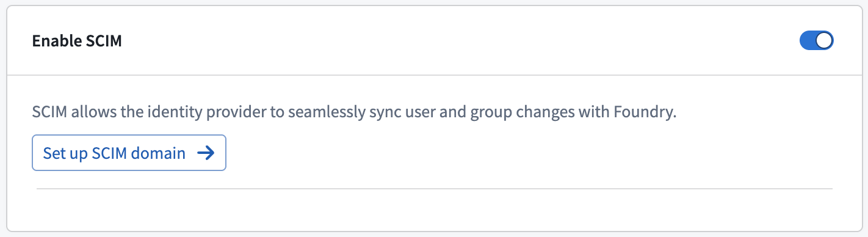
Task: Click the word "domain" in the outlined button
Action: [160, 153]
